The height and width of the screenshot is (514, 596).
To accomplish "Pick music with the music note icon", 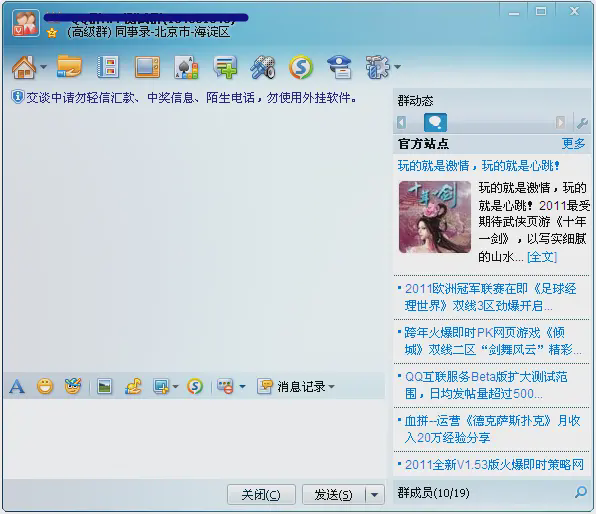I will 133,386.
